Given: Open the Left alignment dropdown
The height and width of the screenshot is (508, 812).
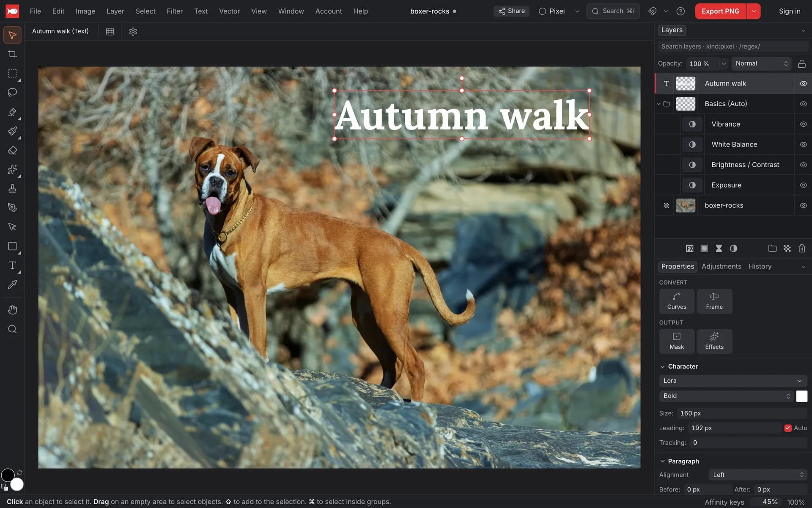Looking at the screenshot, I should (757, 475).
